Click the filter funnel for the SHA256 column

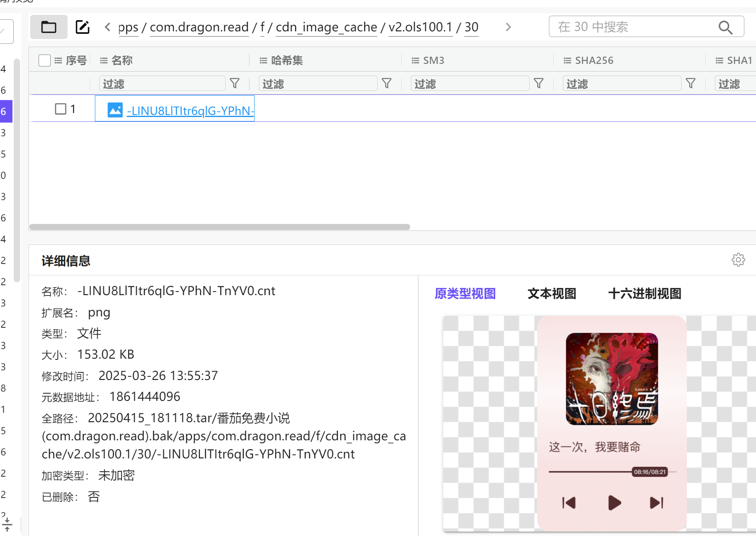click(x=690, y=83)
